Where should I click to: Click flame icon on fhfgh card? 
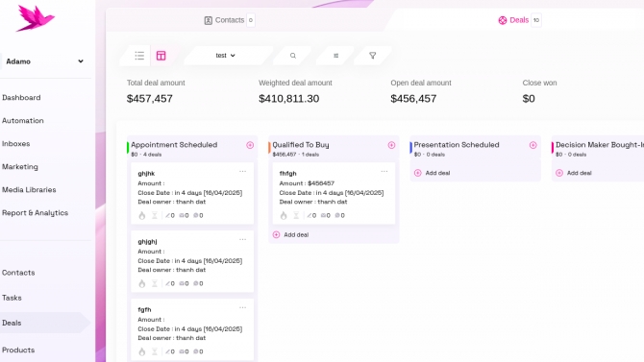(x=284, y=215)
